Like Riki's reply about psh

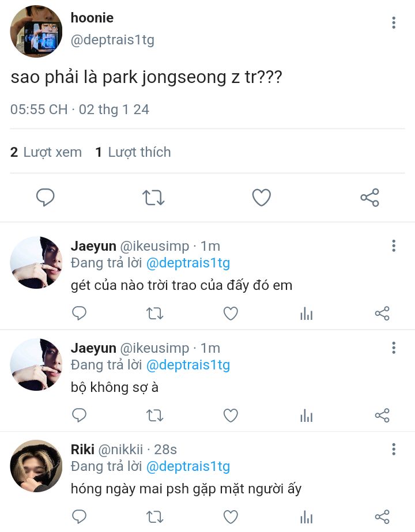(x=231, y=517)
